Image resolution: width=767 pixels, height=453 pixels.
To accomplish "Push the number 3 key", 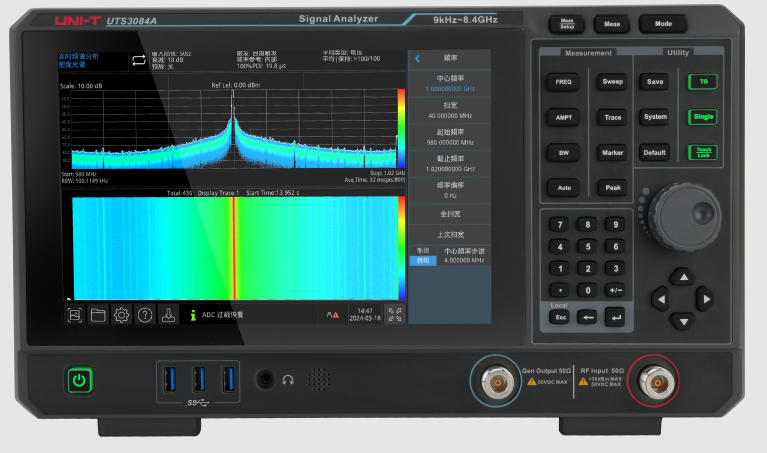I will 616,269.
